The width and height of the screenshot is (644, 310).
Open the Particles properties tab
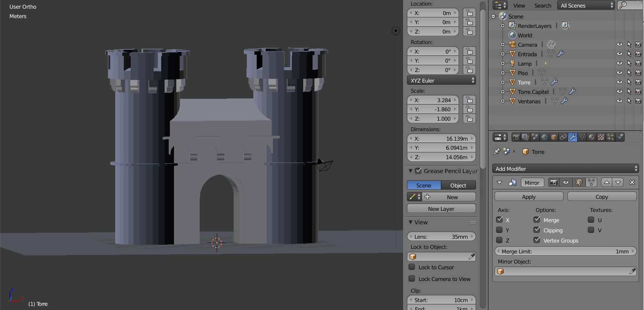(x=610, y=137)
